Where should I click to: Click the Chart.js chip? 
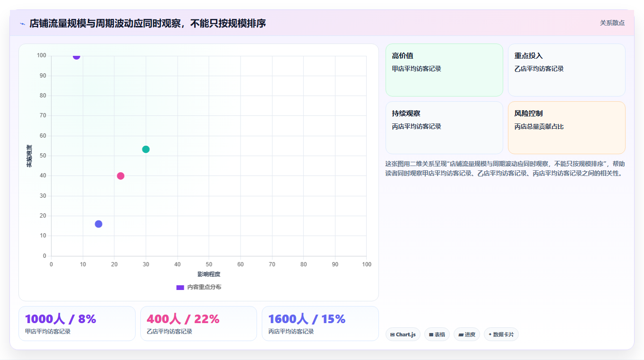click(x=403, y=334)
